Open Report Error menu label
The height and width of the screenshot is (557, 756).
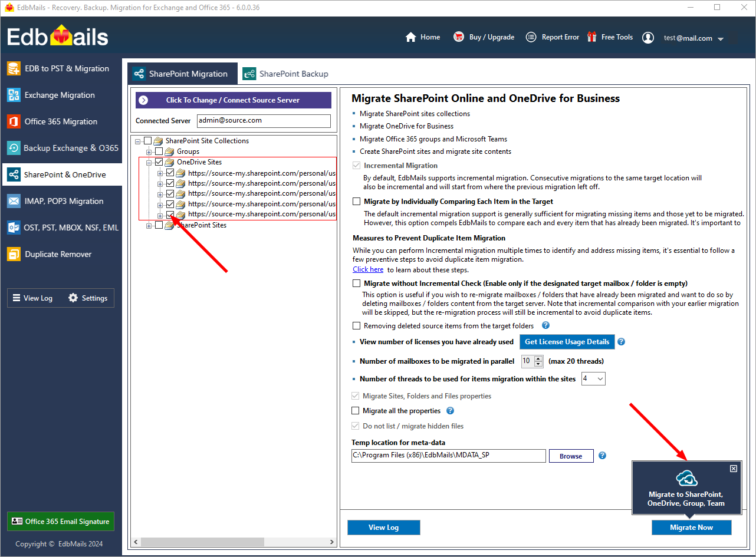point(560,37)
